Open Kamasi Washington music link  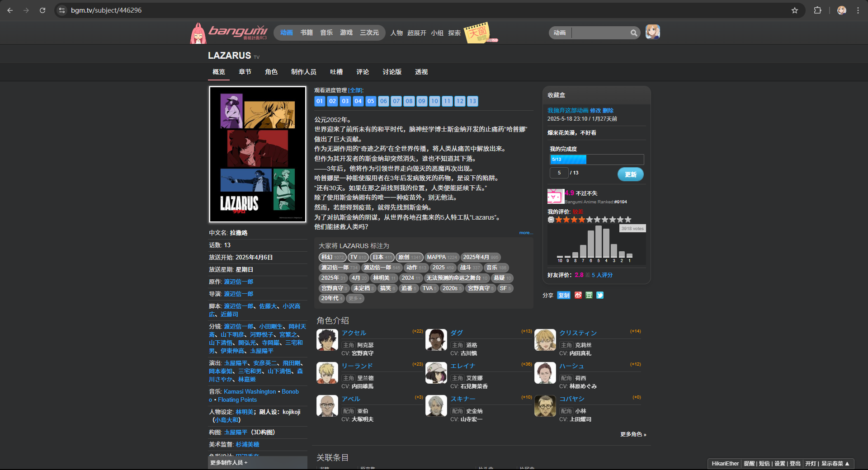pyautogui.click(x=250, y=391)
